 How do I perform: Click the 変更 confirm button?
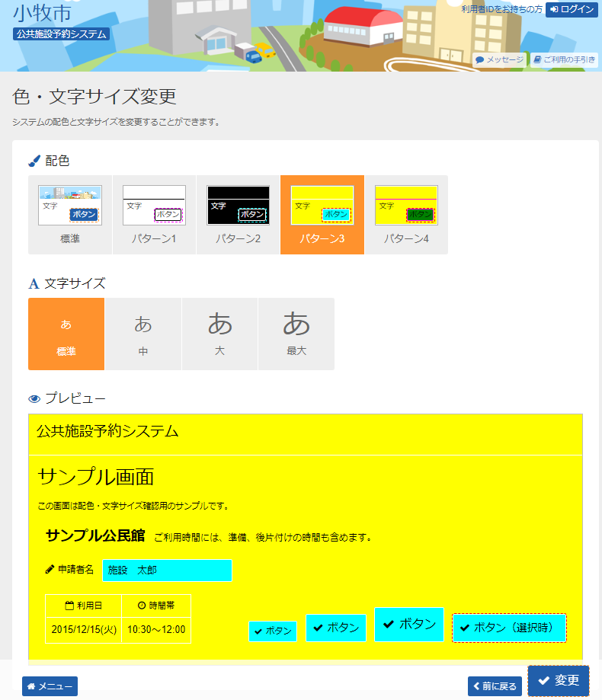[559, 680]
